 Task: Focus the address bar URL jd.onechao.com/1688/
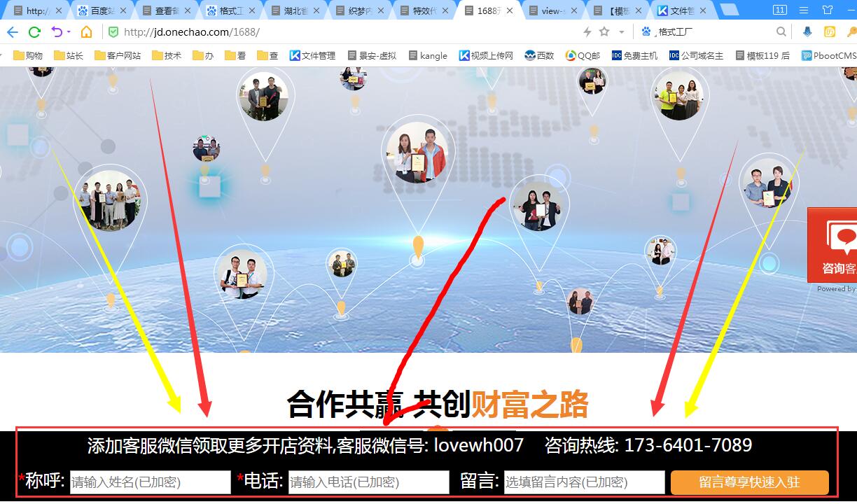(191, 32)
